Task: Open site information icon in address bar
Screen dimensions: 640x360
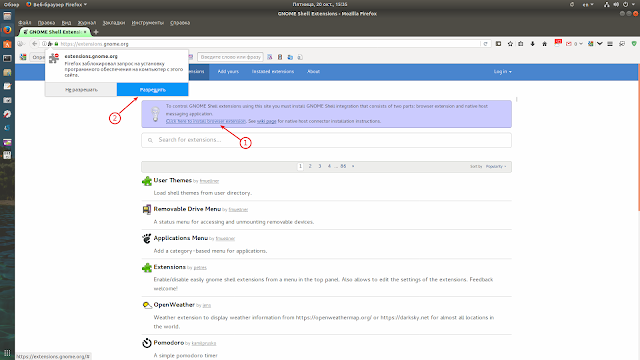Action: tap(44, 44)
